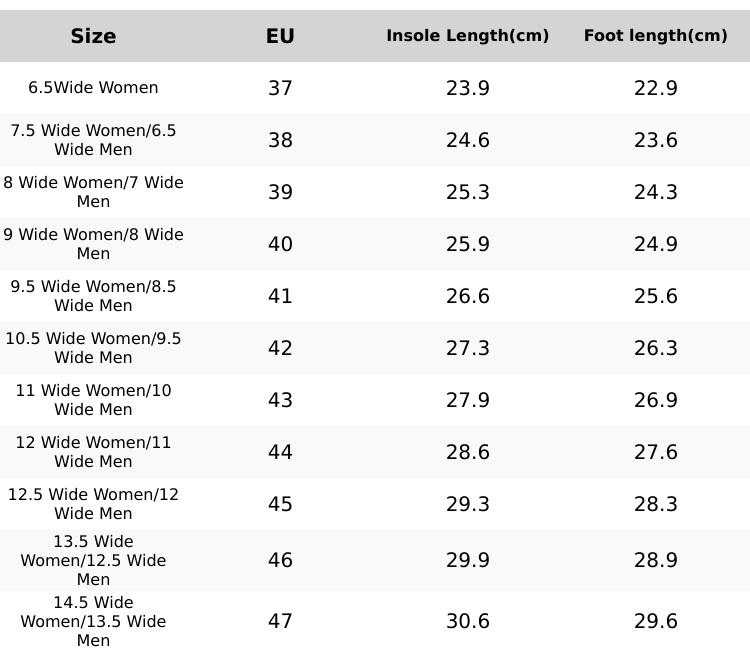The height and width of the screenshot is (652, 750).
Task: Click the 6.5Wide Women size cell
Action: (x=93, y=88)
